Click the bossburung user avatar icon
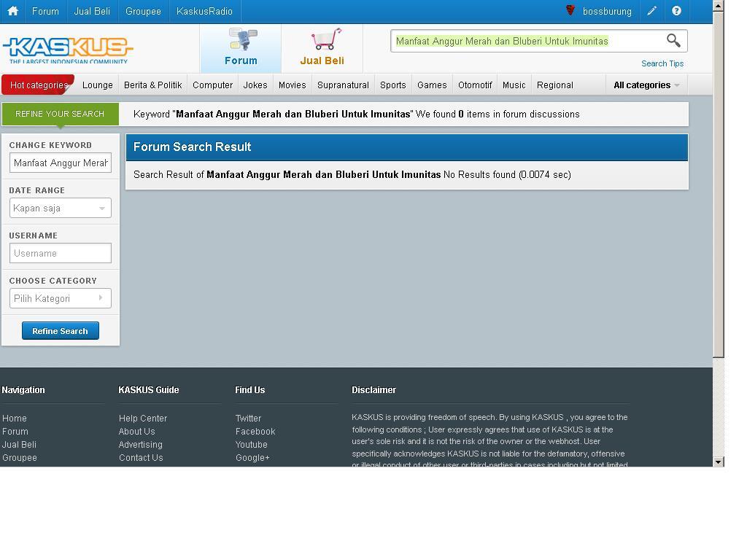This screenshot has width=747, height=560. 570,10
